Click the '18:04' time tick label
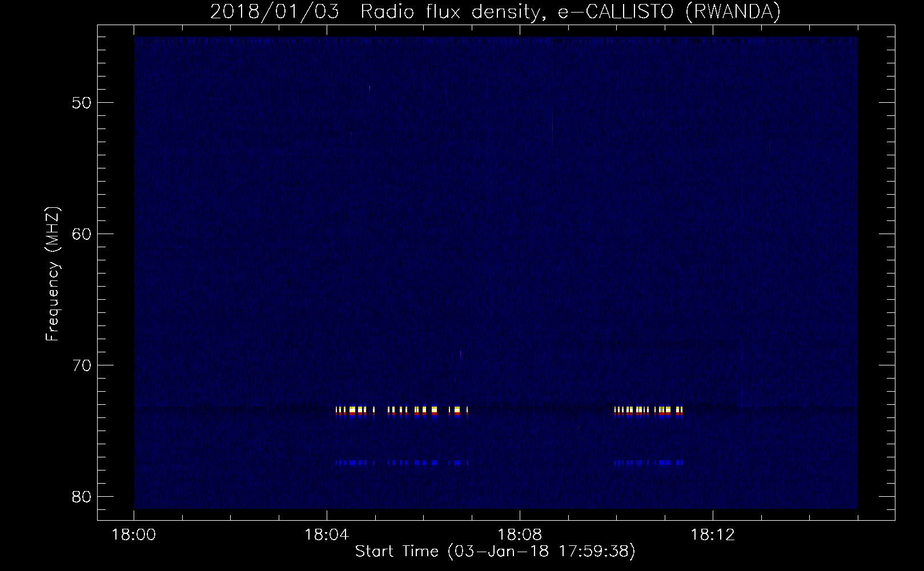This screenshot has width=924, height=571. (327, 535)
